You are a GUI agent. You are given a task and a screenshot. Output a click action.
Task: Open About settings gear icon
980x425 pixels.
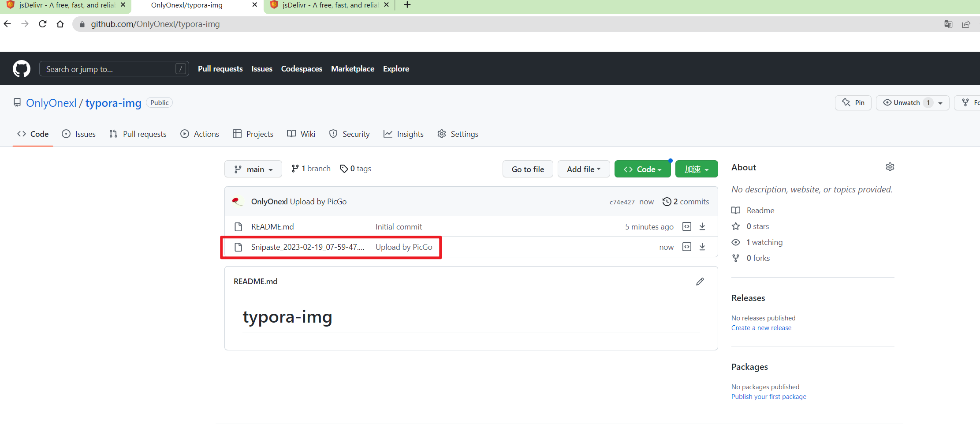coord(890,167)
